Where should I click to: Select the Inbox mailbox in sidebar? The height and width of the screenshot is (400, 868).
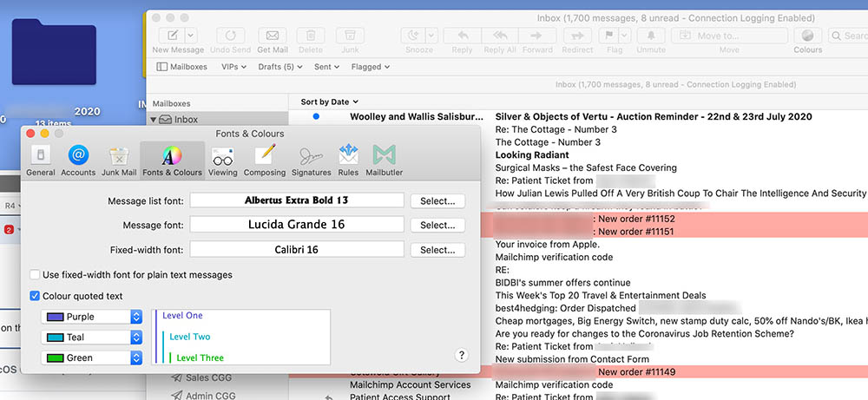(218, 120)
